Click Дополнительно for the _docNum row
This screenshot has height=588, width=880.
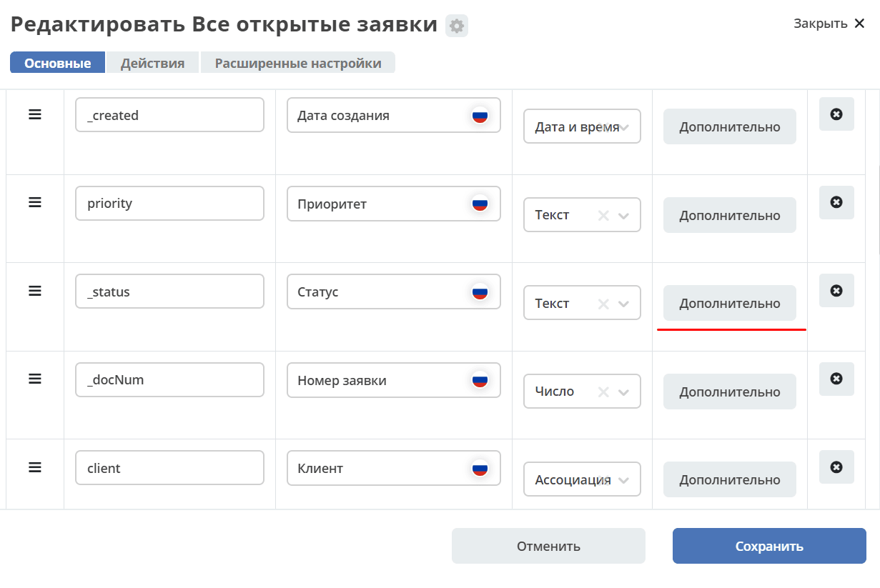pos(730,392)
